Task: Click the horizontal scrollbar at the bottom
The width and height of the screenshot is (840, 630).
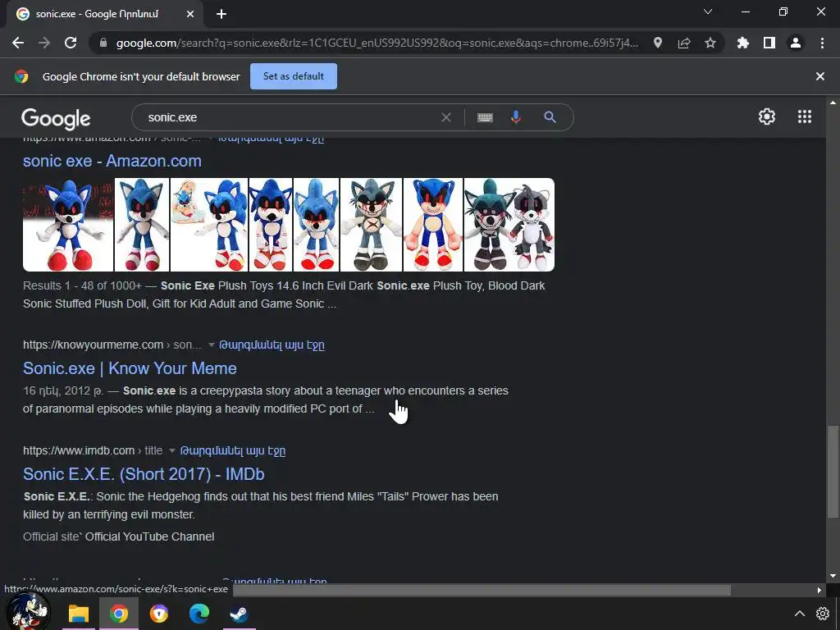Action: click(482, 590)
